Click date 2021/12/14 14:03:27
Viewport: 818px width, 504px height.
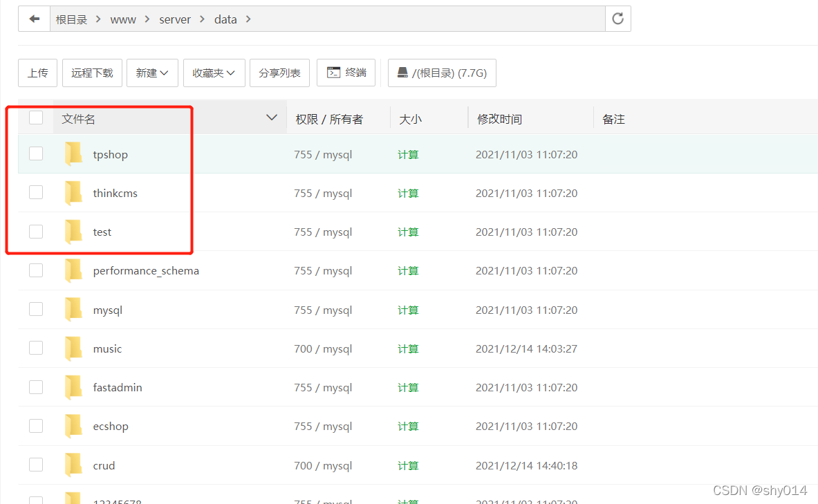526,348
